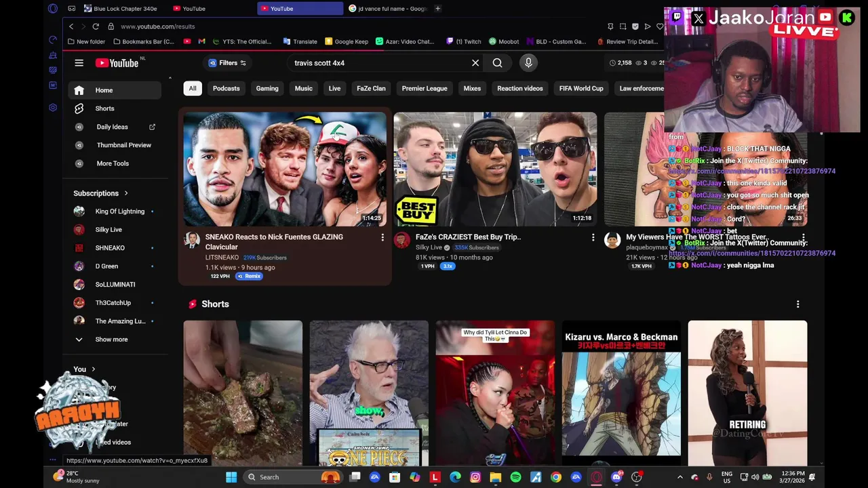Open a new browser tab with plus
Screen dimensions: 868x488
tap(438, 9)
